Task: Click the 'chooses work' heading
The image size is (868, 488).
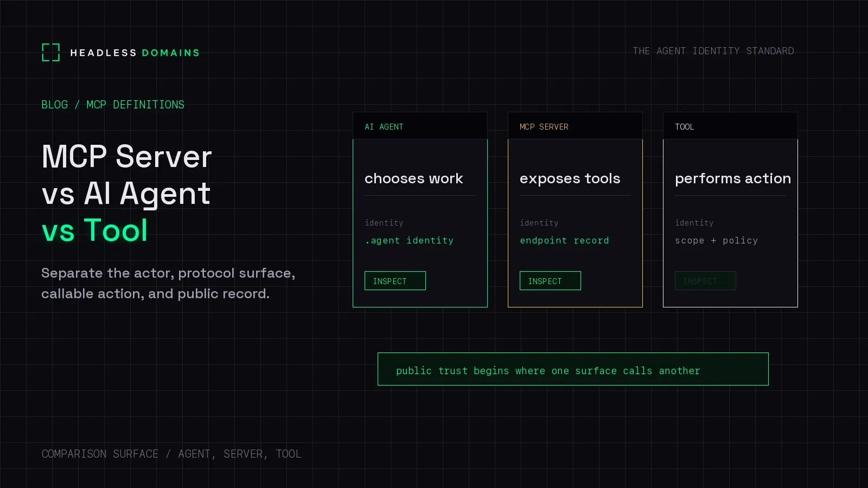Action: [x=413, y=178]
